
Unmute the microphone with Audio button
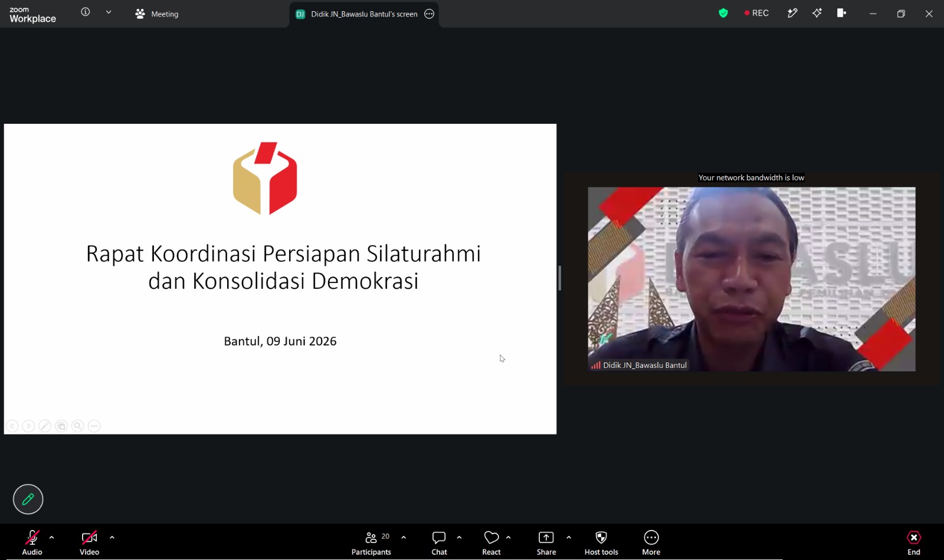coord(32,542)
